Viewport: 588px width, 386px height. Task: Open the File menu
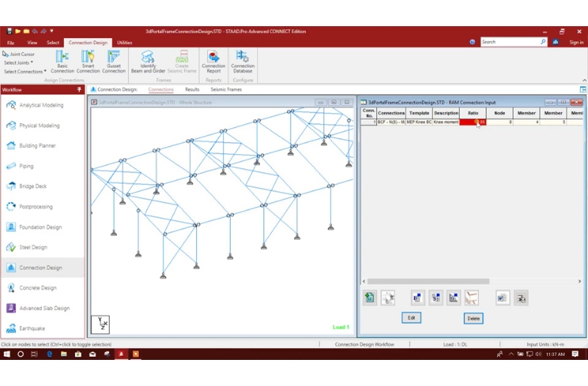point(10,43)
